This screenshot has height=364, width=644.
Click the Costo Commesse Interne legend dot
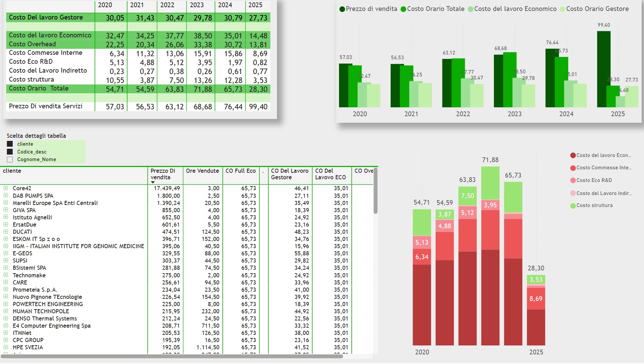click(573, 168)
